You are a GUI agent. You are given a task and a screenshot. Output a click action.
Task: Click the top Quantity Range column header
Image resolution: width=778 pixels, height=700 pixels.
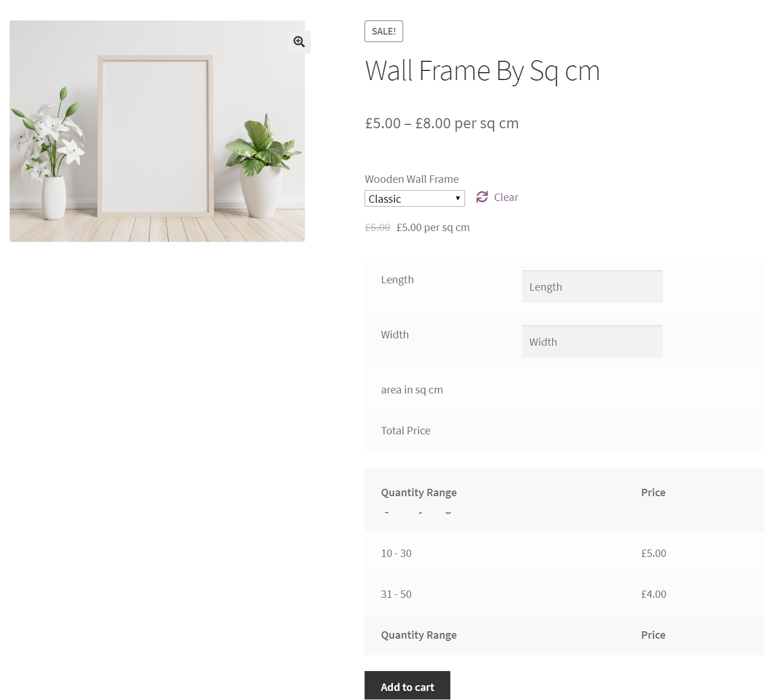click(419, 493)
